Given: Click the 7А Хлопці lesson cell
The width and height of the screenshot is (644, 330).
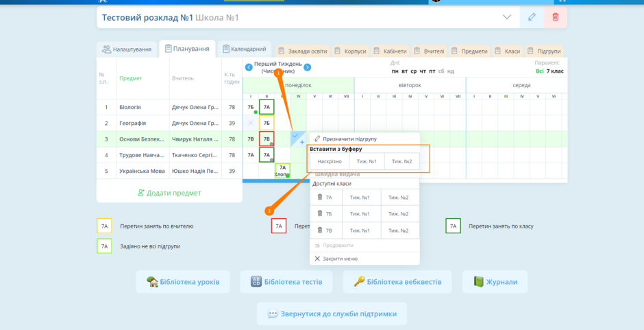Looking at the screenshot, I should pyautogui.click(x=282, y=170).
